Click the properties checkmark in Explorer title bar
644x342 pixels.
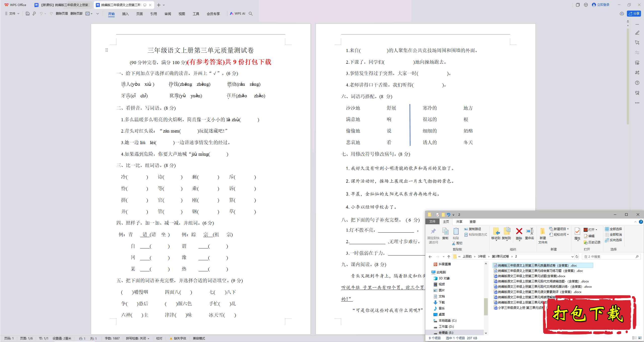[438, 215]
